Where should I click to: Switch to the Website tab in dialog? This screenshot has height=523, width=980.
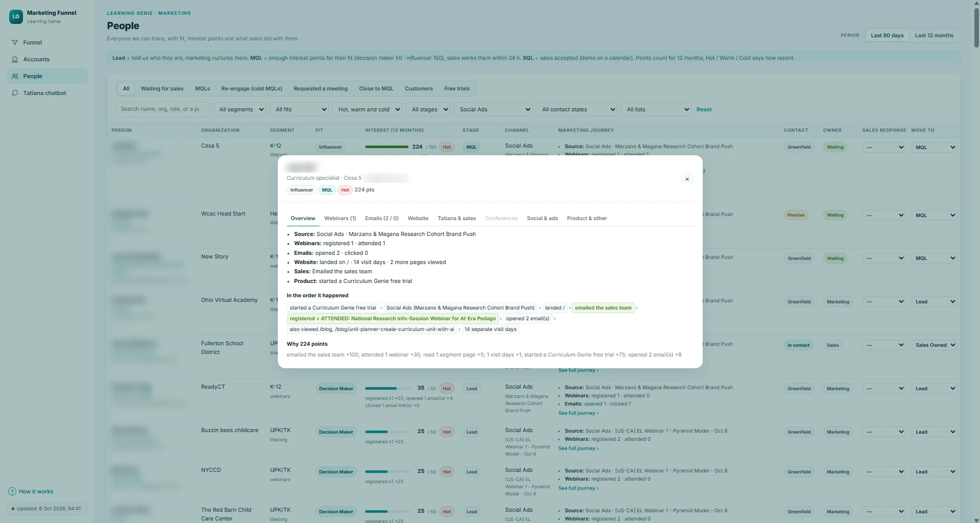(x=418, y=218)
